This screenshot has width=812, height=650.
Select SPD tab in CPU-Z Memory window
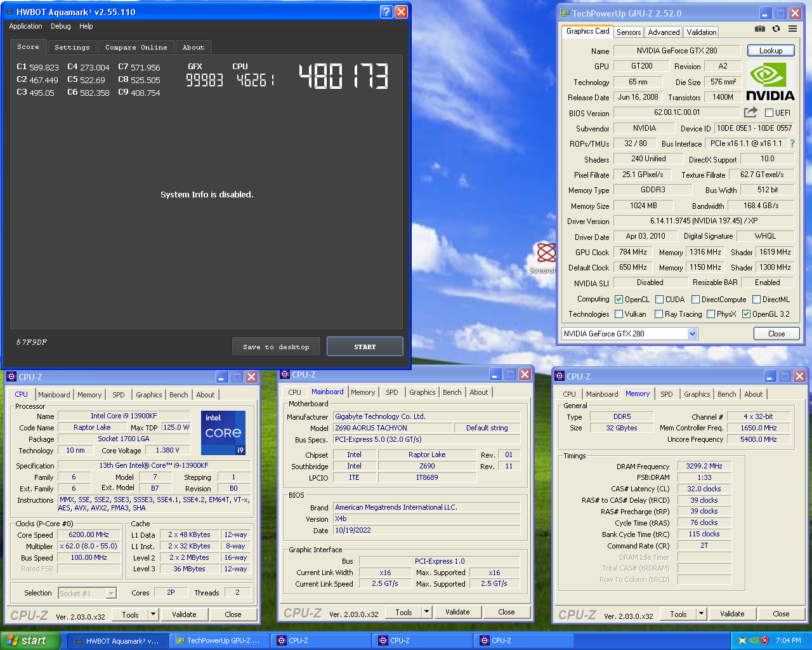pyautogui.click(x=667, y=394)
